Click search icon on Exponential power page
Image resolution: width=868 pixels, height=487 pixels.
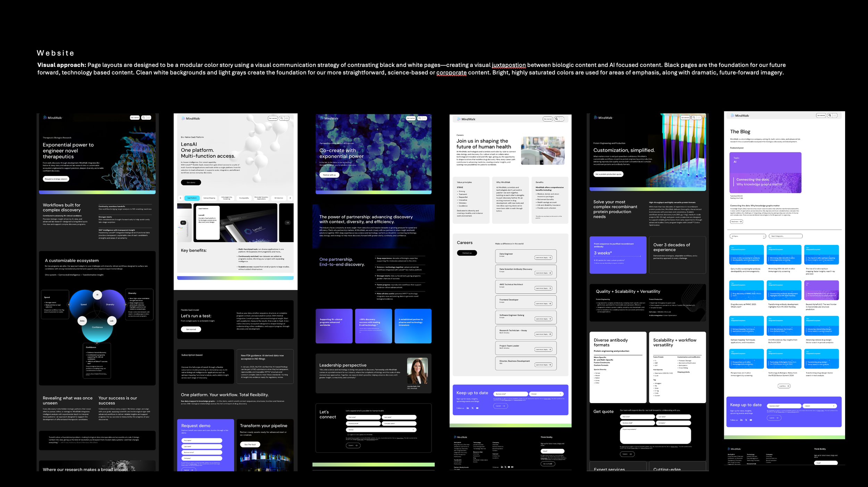click(143, 118)
